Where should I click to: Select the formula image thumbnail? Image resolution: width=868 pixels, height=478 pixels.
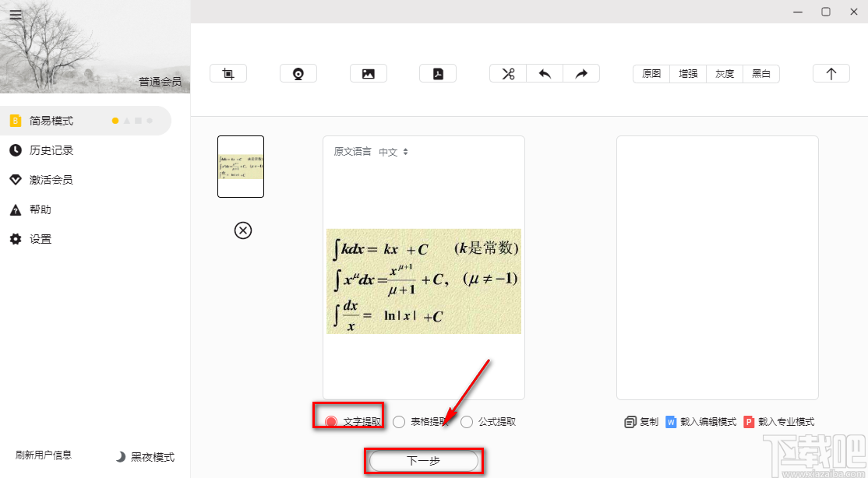(241, 167)
